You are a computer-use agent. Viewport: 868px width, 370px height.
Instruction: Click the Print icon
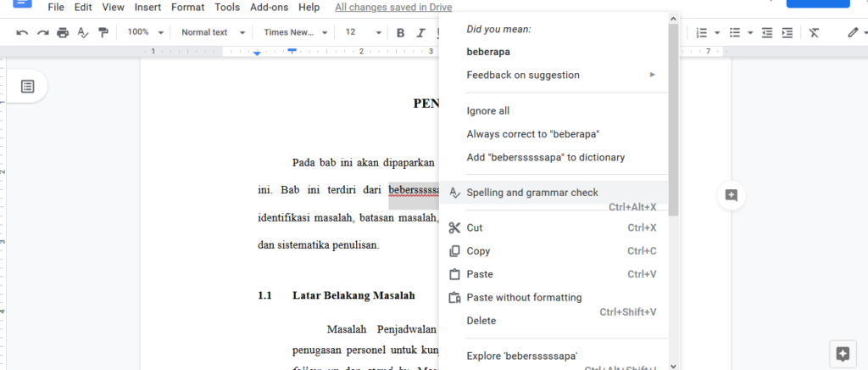pyautogui.click(x=63, y=33)
